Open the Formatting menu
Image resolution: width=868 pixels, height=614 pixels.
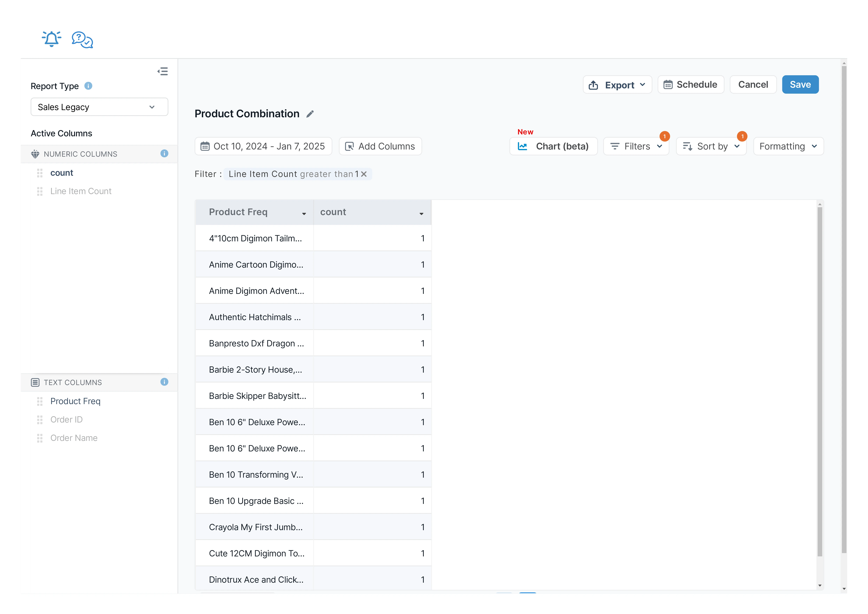click(x=788, y=146)
